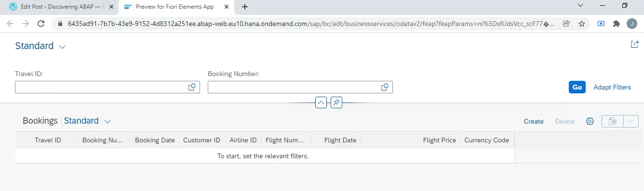Image resolution: width=644 pixels, height=191 pixels.
Task: Click Create in the Bookings toolbar
Action: [x=534, y=121]
